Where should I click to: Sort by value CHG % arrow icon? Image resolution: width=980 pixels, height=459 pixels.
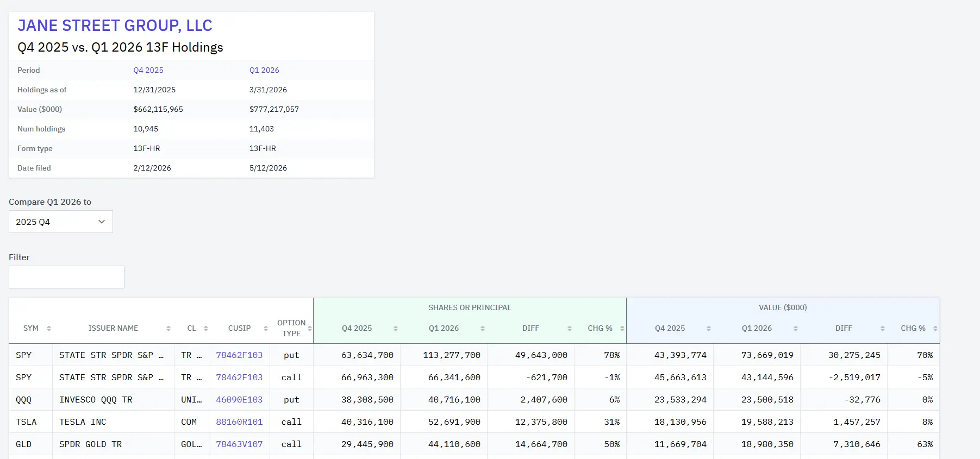(935, 329)
